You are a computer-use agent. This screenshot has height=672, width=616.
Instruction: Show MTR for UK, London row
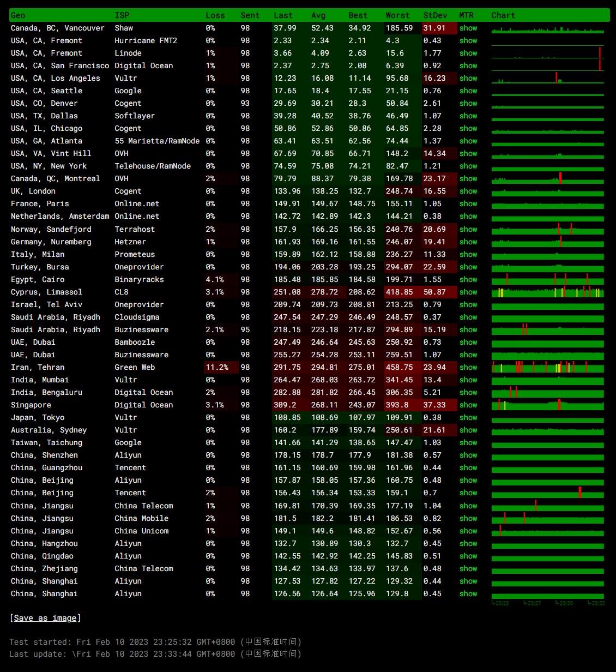(468, 191)
